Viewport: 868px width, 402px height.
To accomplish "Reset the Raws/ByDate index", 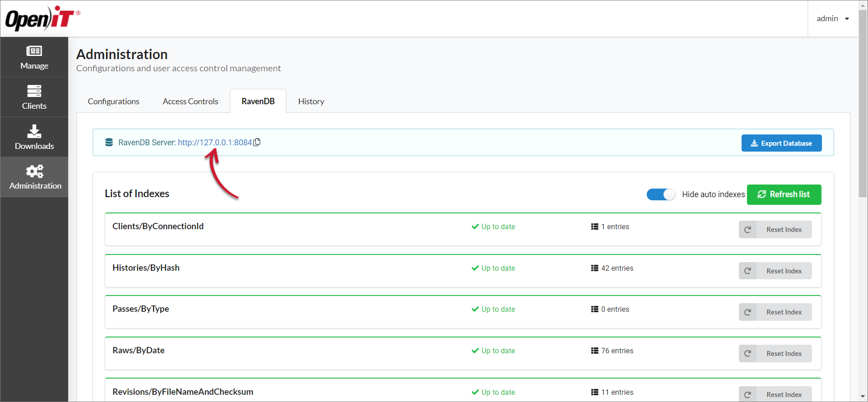I will pos(784,354).
